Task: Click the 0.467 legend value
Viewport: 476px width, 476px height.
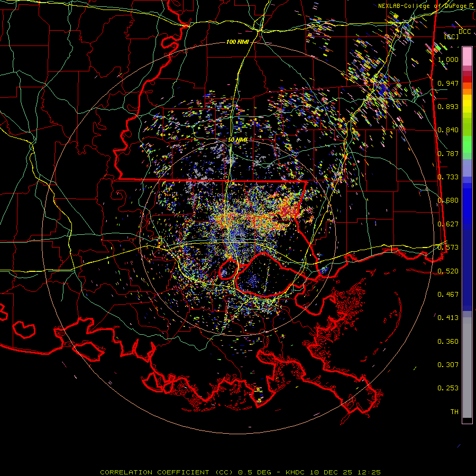Action: click(x=448, y=295)
